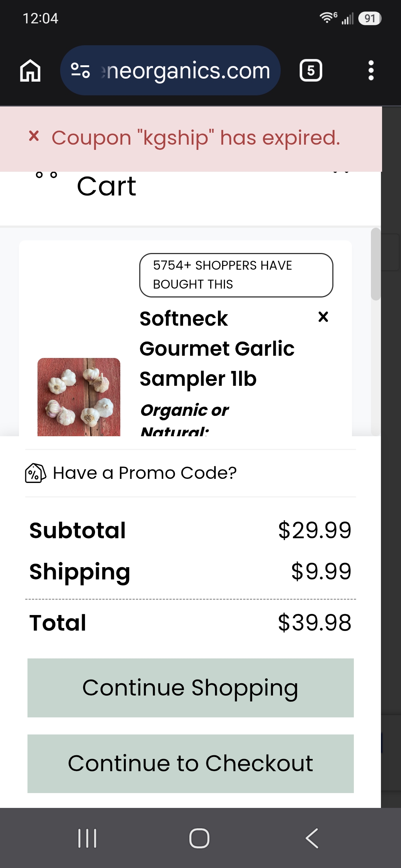Tap the Android home navigation button
This screenshot has height=868, width=401.
click(x=199, y=838)
